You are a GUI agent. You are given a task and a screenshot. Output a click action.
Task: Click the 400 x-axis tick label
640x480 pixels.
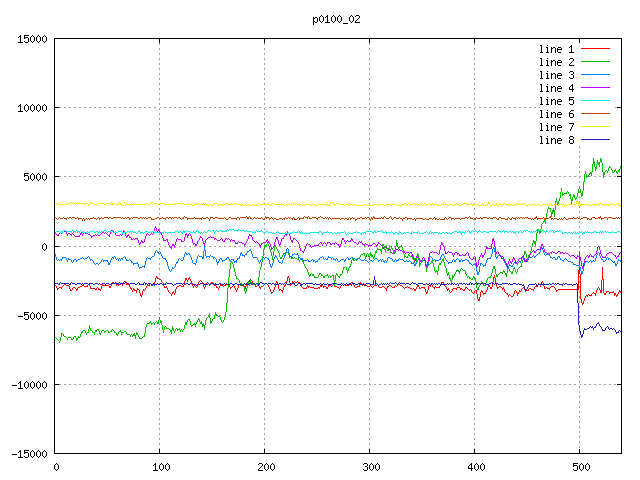(x=475, y=467)
